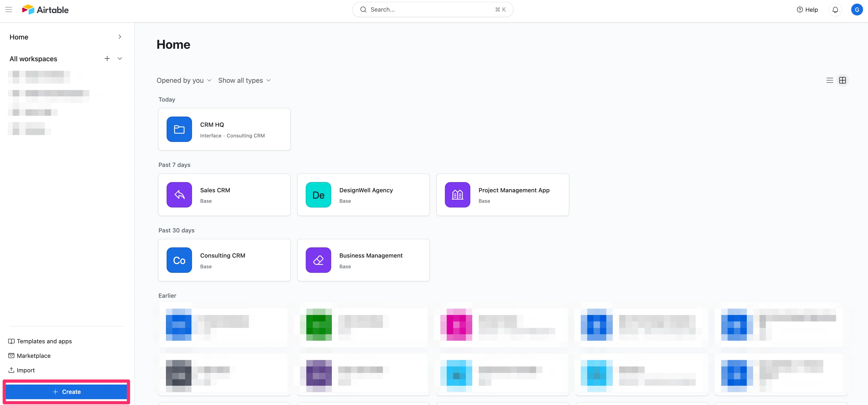The image size is (868, 405).
Task: Click the purple Sales CRM icon
Action: (x=179, y=195)
